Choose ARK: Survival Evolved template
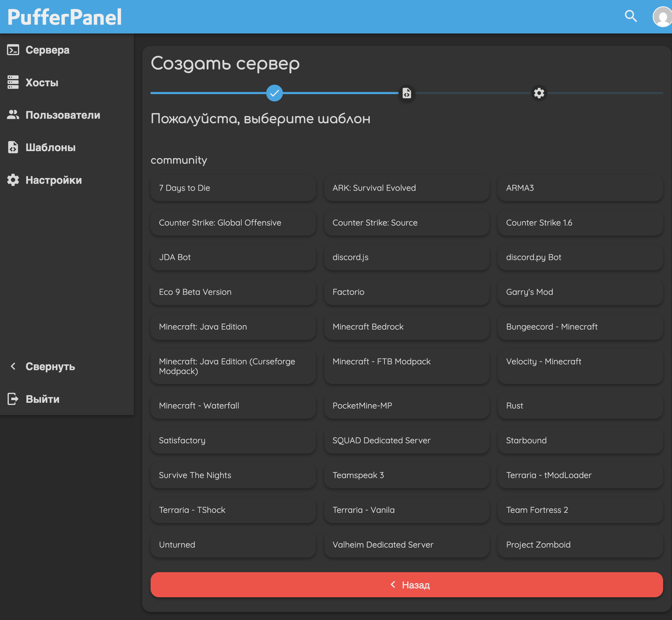Image resolution: width=672 pixels, height=620 pixels. click(407, 188)
